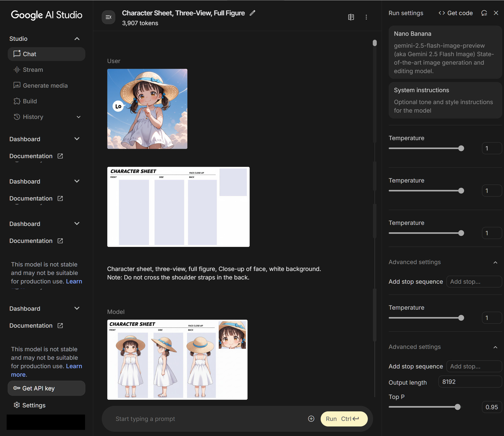504x436 pixels.
Task: Open the compare mode icon in the header
Action: pyautogui.click(x=351, y=17)
